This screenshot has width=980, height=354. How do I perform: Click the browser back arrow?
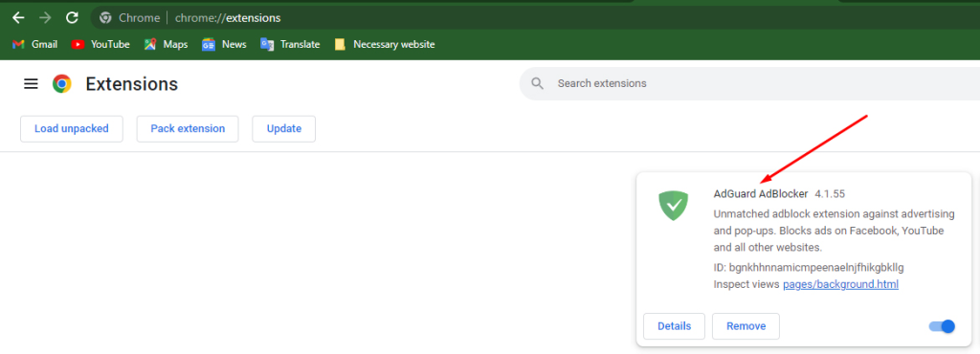pyautogui.click(x=18, y=18)
